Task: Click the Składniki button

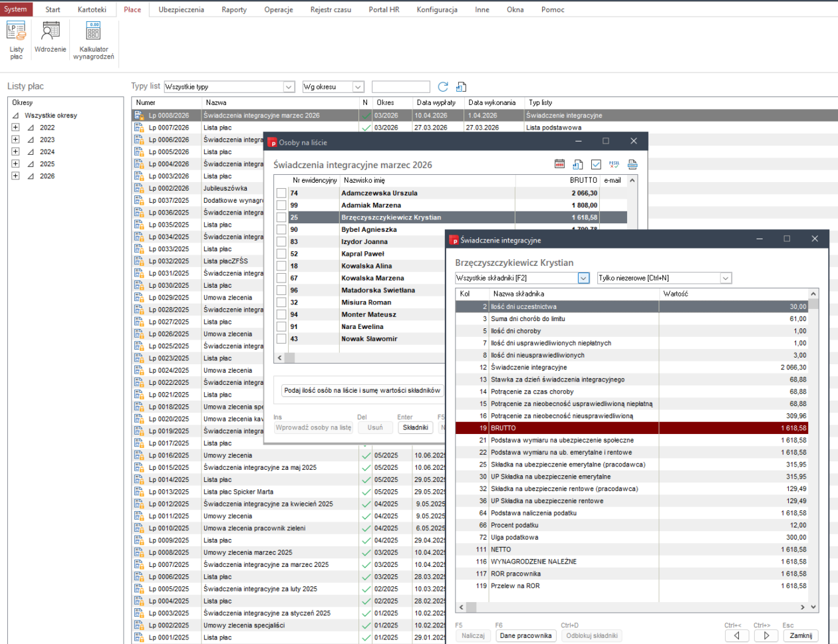Action: [x=415, y=427]
